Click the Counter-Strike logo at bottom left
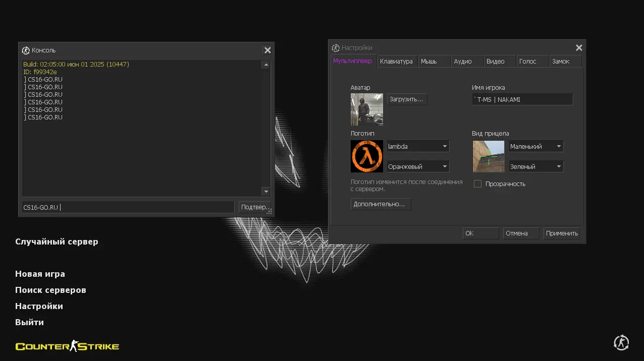Image resolution: width=644 pixels, height=361 pixels. (67, 346)
